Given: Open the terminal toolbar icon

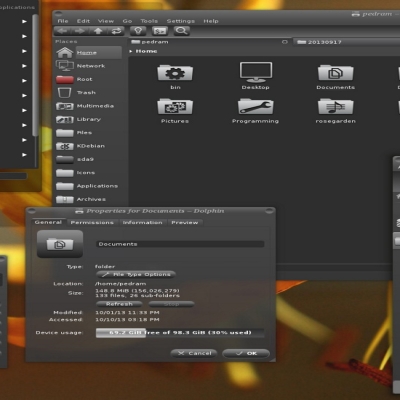Looking at the screenshot, I should [160, 31].
